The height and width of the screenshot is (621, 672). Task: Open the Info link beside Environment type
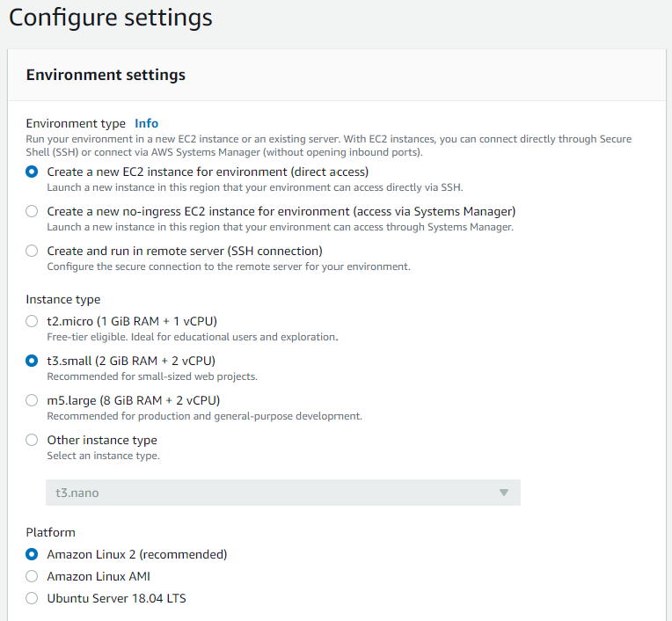146,123
